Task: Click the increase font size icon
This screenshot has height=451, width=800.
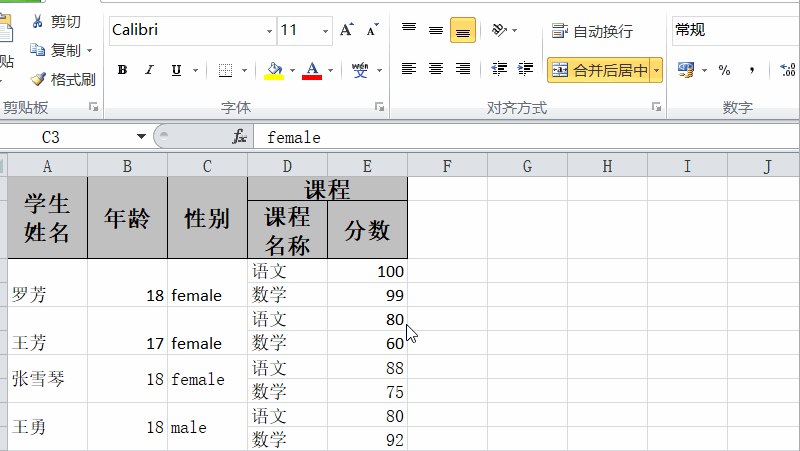Action: point(346,30)
